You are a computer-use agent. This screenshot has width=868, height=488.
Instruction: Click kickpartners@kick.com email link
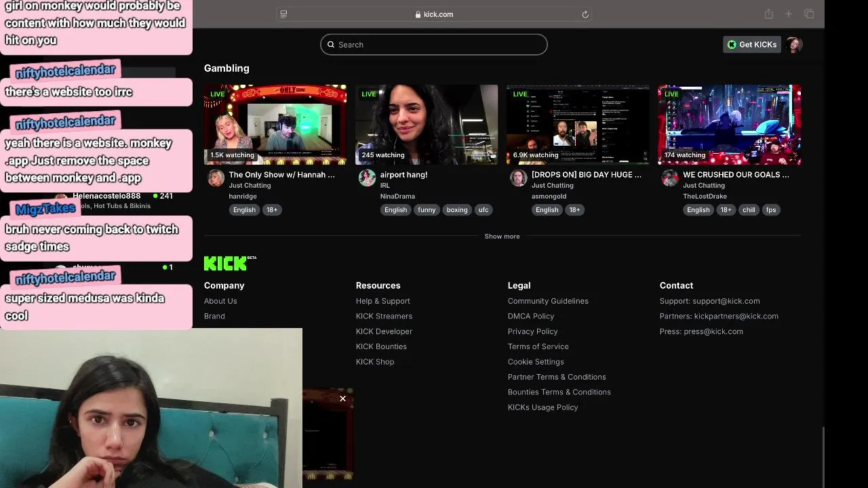[x=736, y=317]
